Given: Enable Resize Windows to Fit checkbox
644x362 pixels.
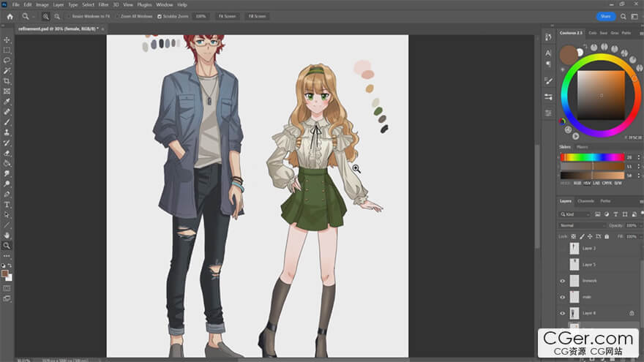Looking at the screenshot, I should point(69,16).
